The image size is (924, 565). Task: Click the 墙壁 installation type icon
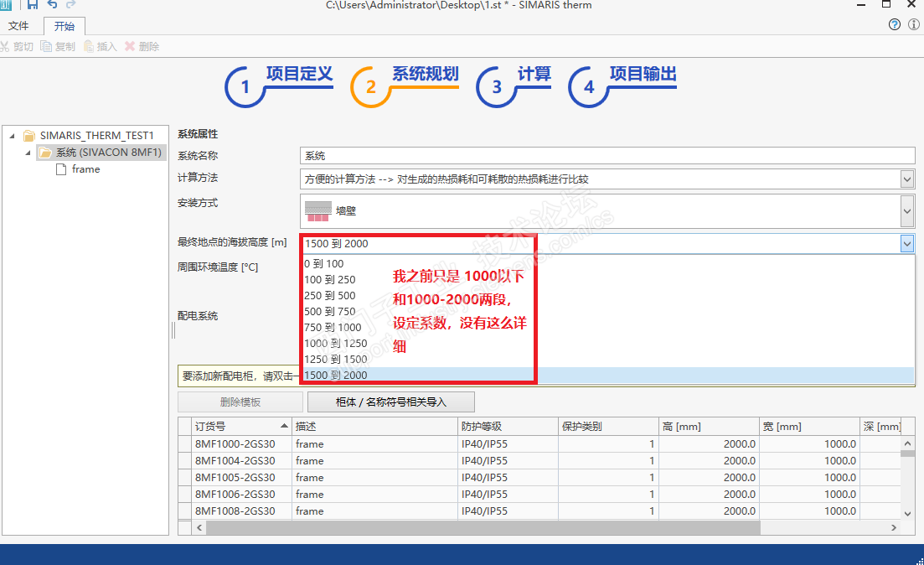point(318,211)
